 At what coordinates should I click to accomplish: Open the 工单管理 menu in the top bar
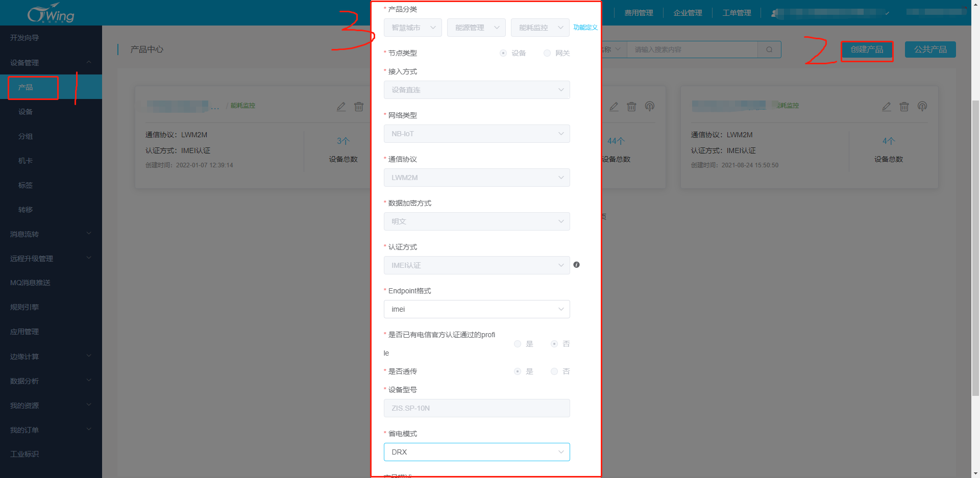[737, 13]
